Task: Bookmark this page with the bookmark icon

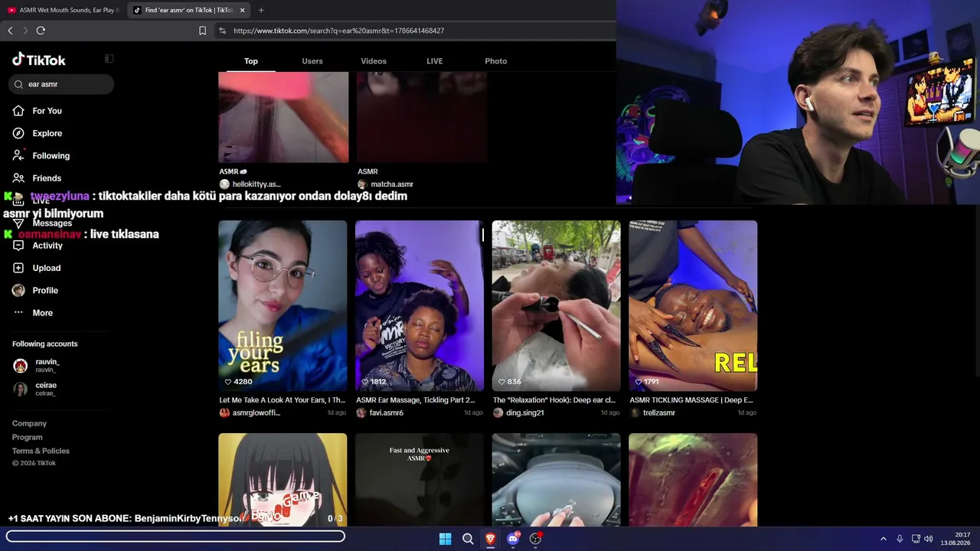Action: point(202,31)
